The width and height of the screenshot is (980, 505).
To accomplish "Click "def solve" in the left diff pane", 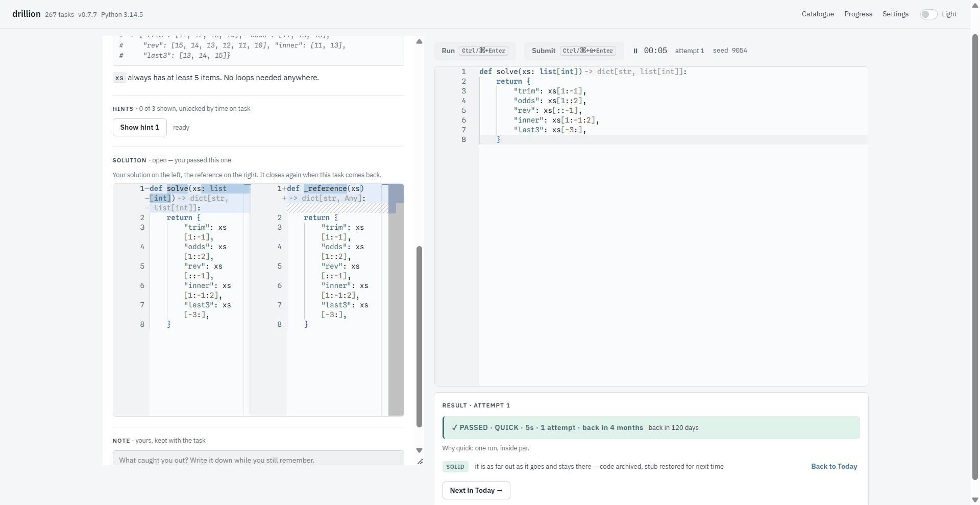I will (x=169, y=188).
